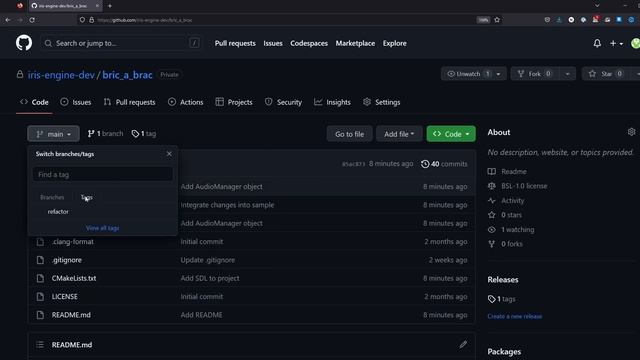Screen dimensions: 640x360
Task: Open Explore in top navigation
Action: coord(394,43)
